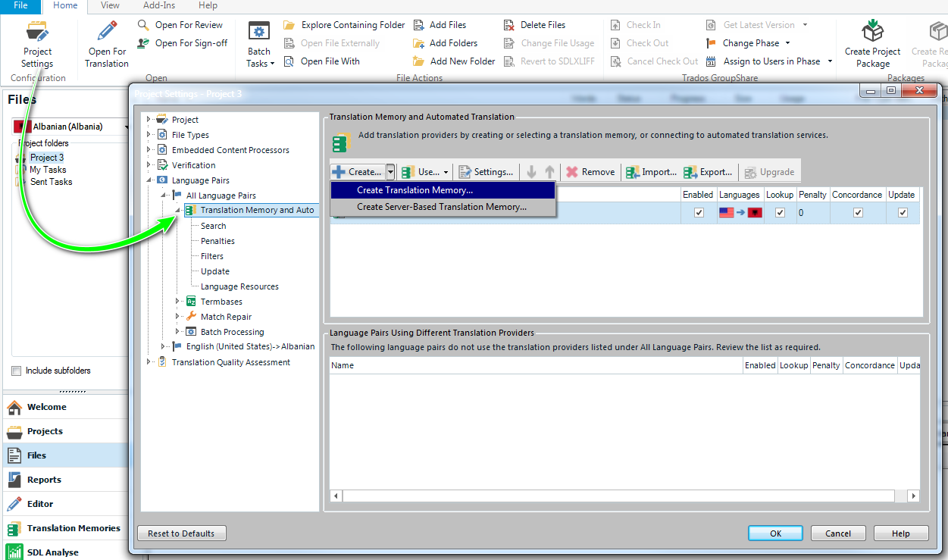Click Cancel Check Out in the ribbon

tap(654, 61)
